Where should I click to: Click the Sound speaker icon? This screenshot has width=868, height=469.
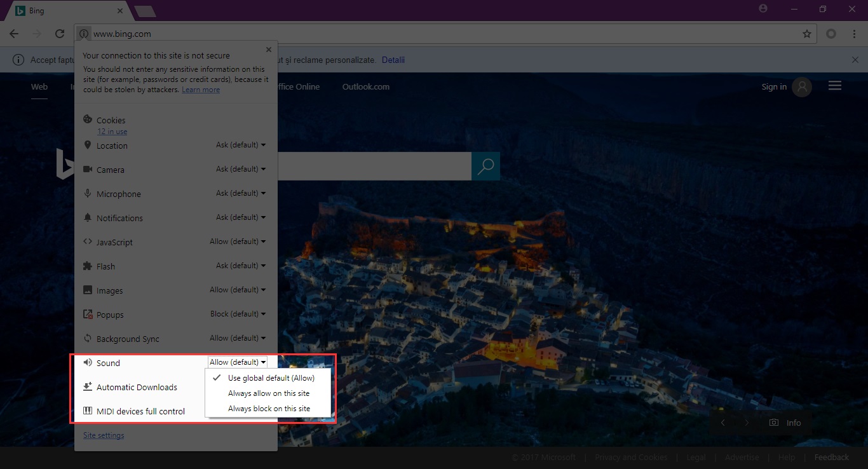pyautogui.click(x=88, y=362)
